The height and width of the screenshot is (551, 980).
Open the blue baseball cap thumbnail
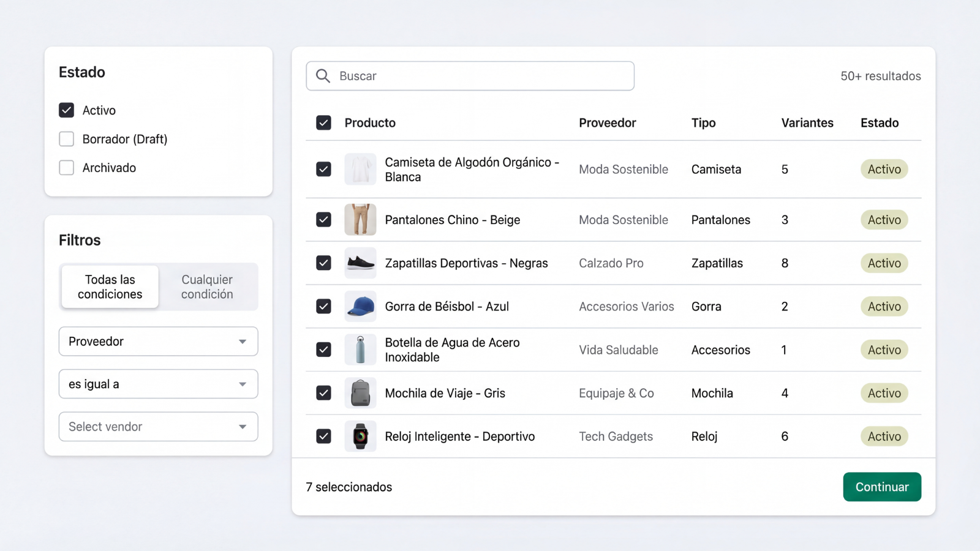point(361,306)
